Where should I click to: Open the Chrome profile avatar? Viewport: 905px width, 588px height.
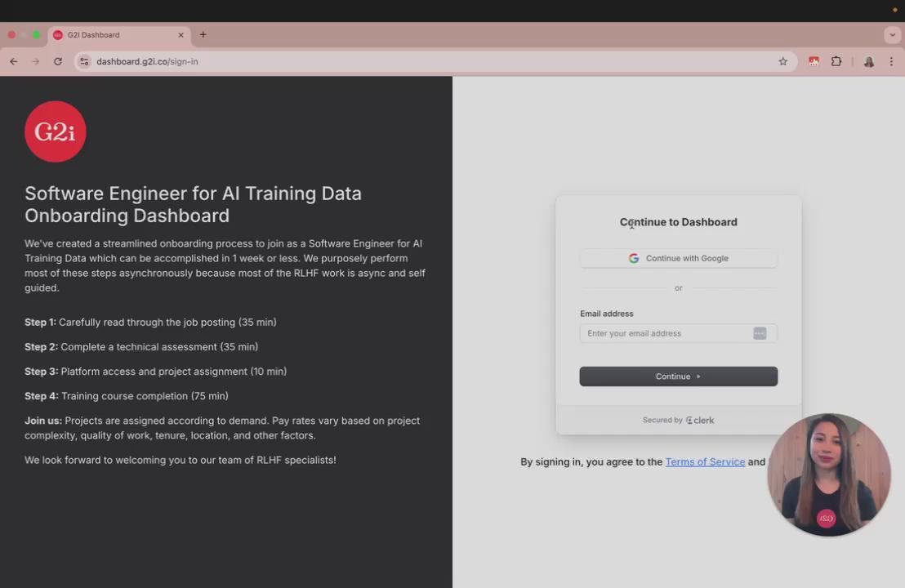coord(868,61)
